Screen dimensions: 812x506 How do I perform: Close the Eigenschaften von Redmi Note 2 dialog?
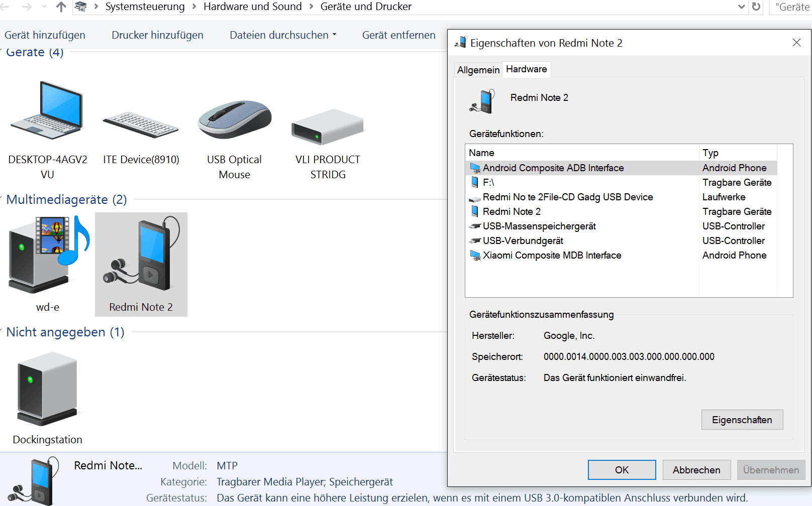click(796, 43)
